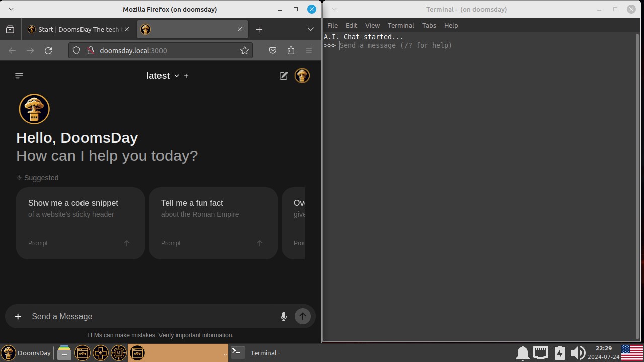Open the battery power icon in tray
The height and width of the screenshot is (362, 644).
(x=559, y=353)
